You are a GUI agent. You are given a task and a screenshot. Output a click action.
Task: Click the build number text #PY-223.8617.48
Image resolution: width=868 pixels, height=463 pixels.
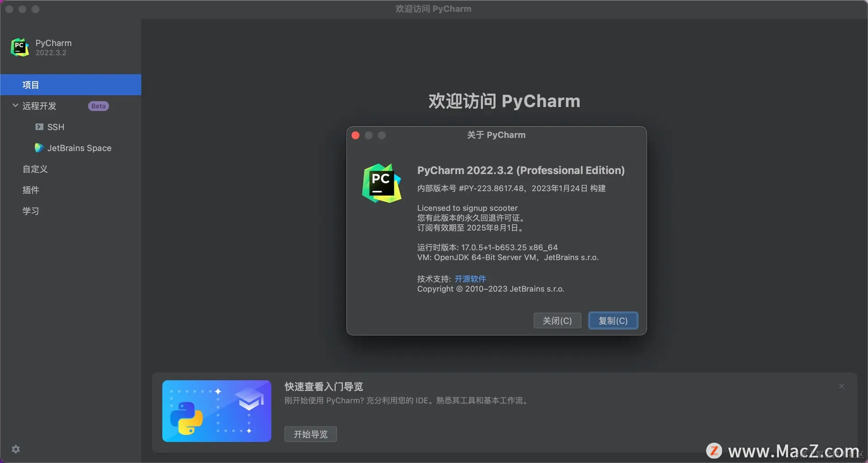coord(491,188)
